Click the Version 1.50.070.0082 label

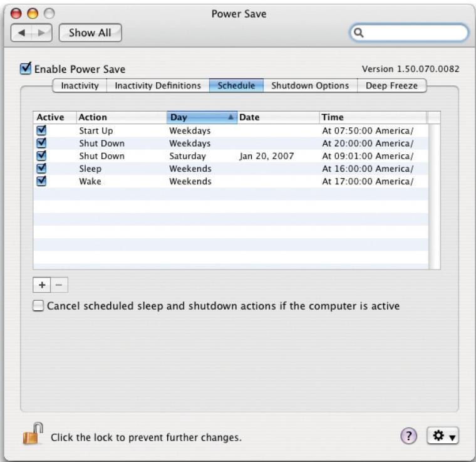coord(410,69)
